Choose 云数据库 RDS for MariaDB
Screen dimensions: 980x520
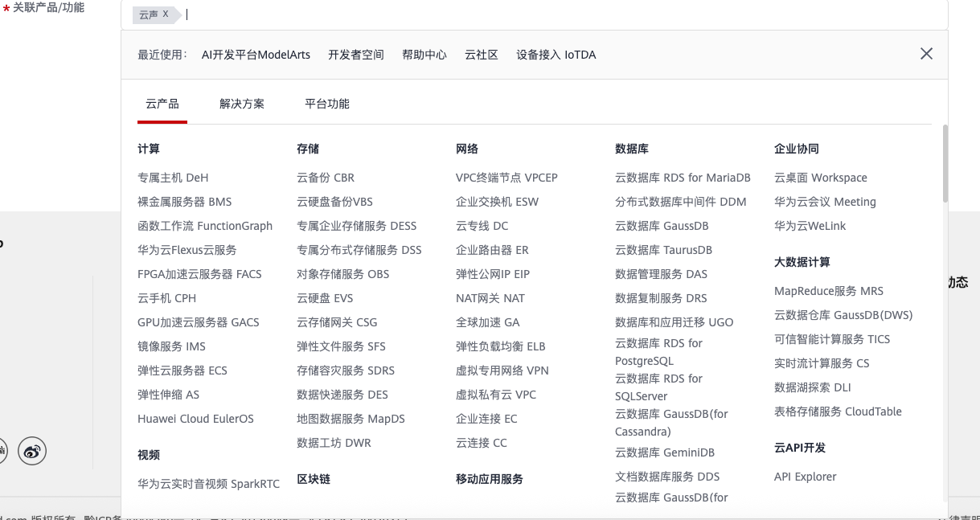(683, 178)
